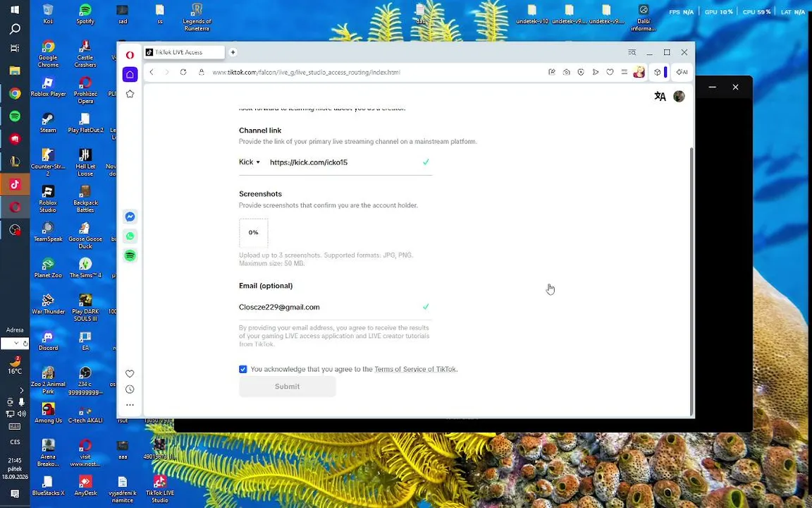Click the address bar URL
Image resolution: width=812 pixels, height=508 pixels.
pos(306,72)
